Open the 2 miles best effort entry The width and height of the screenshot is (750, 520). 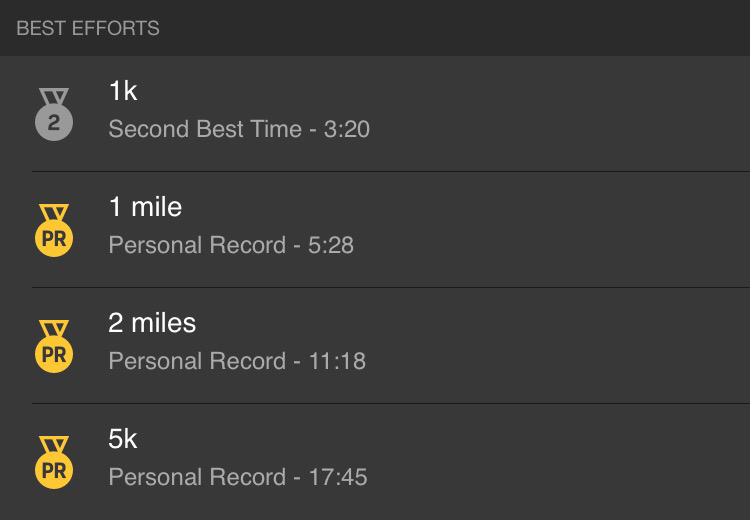coord(375,345)
